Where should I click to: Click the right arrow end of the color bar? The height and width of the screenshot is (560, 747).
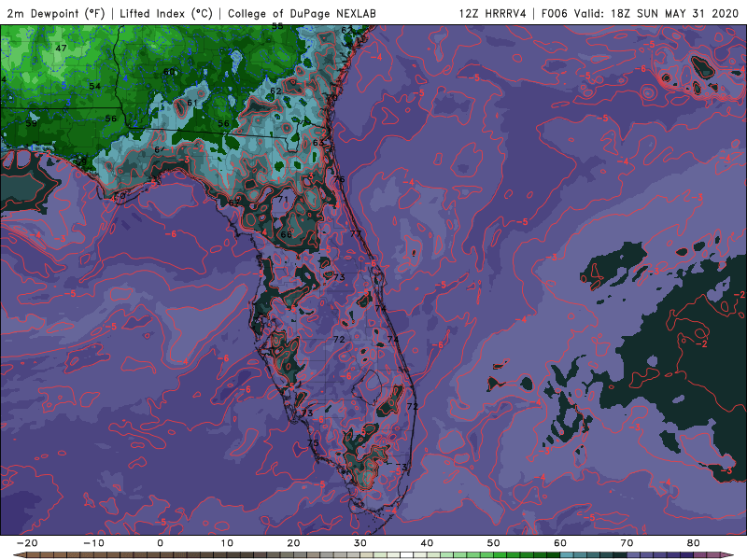728,555
